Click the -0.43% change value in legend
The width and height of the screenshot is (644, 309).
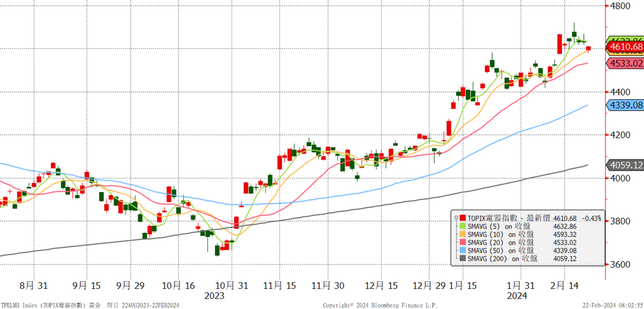point(592,218)
